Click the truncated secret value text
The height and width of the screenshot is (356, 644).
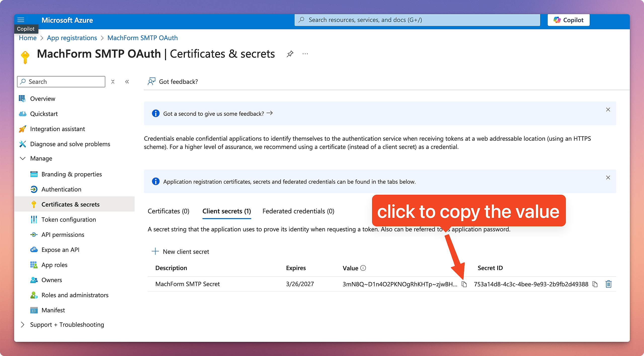(x=400, y=284)
